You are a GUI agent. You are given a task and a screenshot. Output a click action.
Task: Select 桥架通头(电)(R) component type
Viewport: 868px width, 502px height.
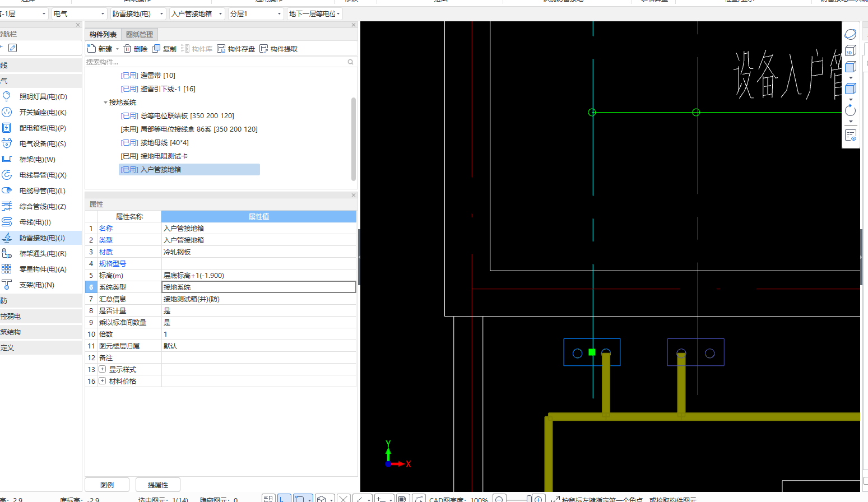[41, 253]
